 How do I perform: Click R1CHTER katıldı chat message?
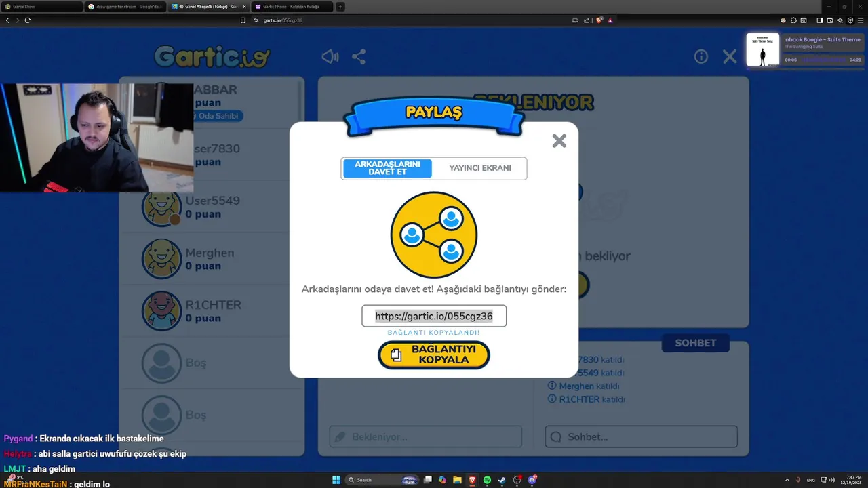[587, 399]
